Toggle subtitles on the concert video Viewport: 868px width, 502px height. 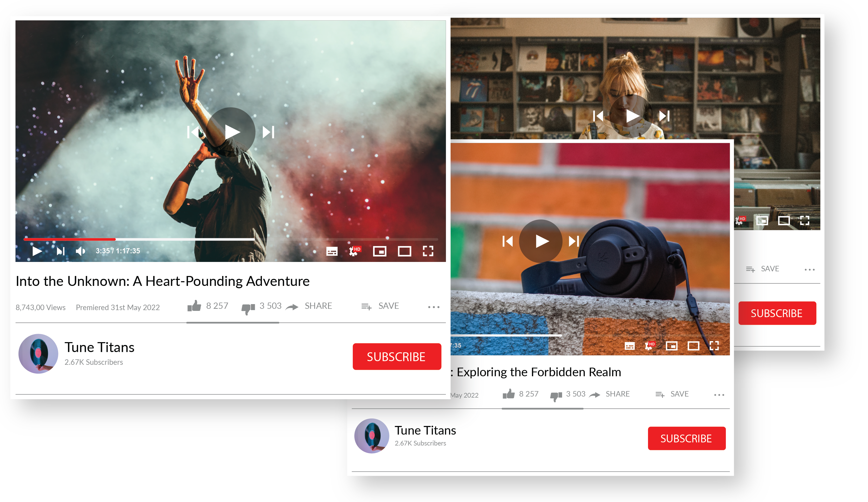point(332,251)
